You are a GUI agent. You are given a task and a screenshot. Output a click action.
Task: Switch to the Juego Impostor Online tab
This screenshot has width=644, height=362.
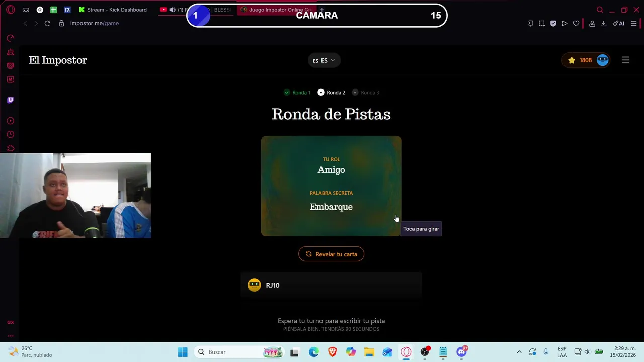click(x=276, y=10)
